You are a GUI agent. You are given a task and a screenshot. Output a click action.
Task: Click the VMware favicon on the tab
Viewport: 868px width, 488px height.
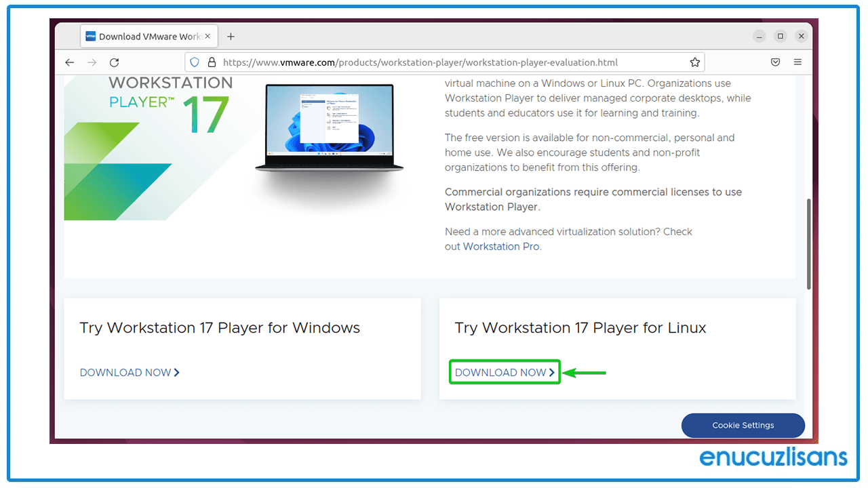click(90, 36)
